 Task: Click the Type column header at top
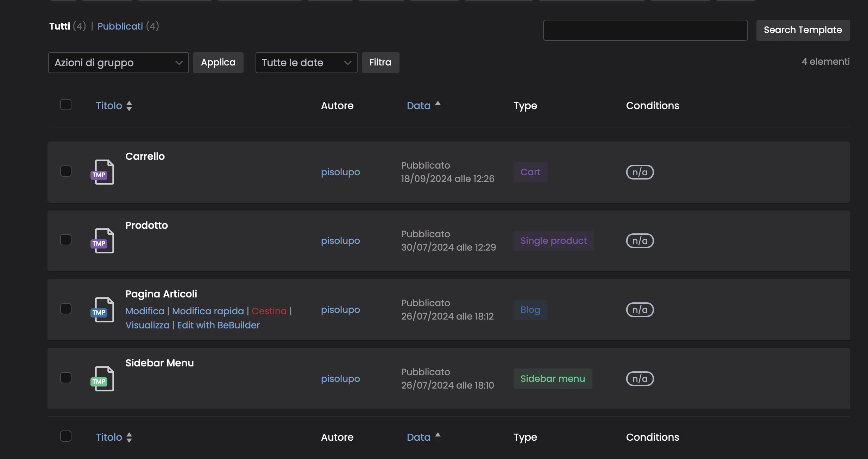pos(525,106)
